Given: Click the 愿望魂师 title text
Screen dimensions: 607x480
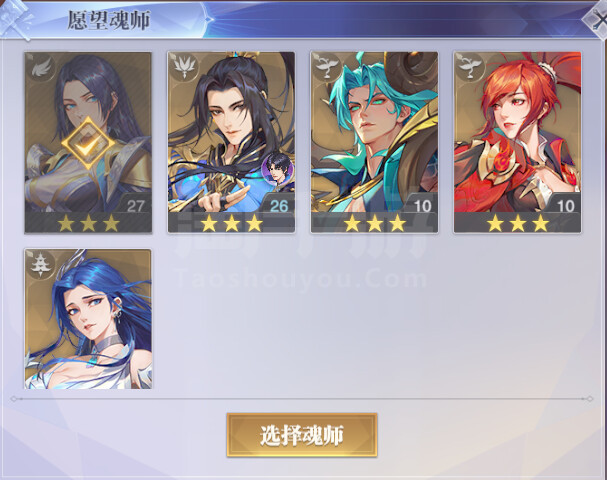Looking at the screenshot, I should point(109,20).
